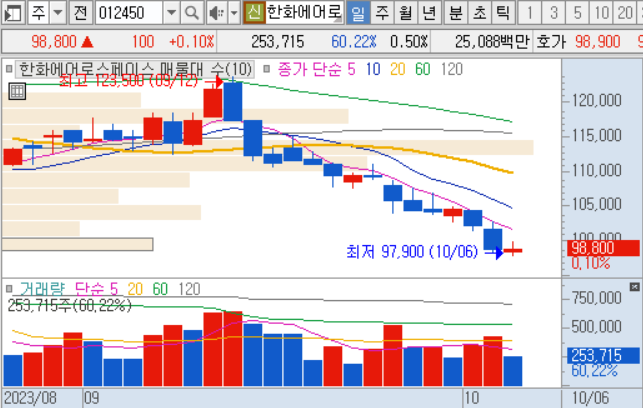The image size is (643, 408).
Task: Click the 120,000 price axis label
Action: (597, 100)
